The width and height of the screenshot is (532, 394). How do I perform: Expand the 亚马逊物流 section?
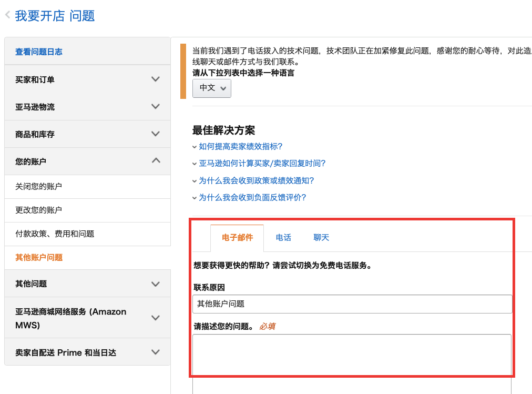point(87,106)
